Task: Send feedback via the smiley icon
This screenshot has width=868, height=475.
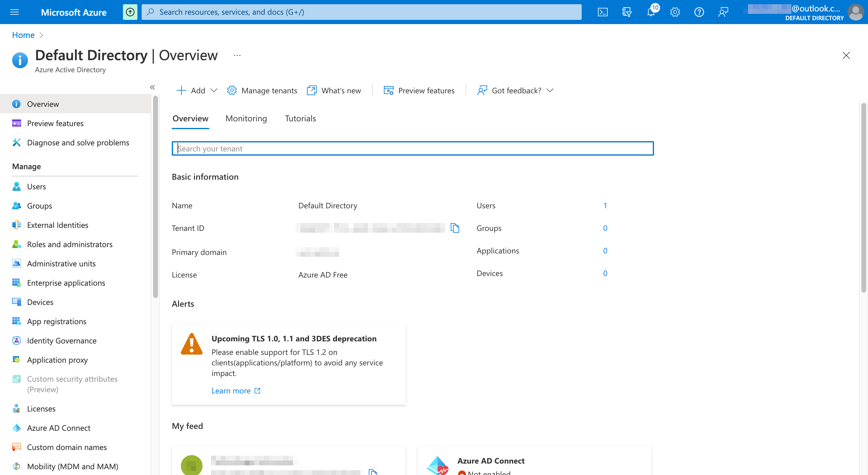Action: click(x=723, y=12)
